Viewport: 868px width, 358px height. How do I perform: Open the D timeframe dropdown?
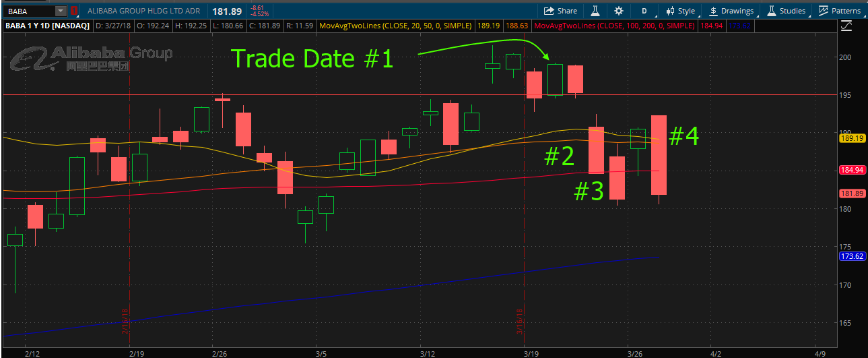point(644,11)
